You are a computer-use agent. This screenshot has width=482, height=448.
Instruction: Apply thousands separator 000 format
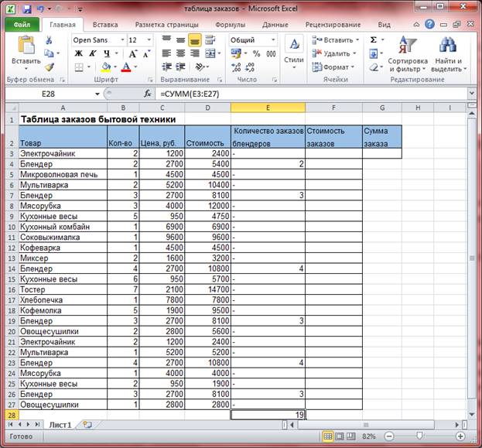coord(271,54)
